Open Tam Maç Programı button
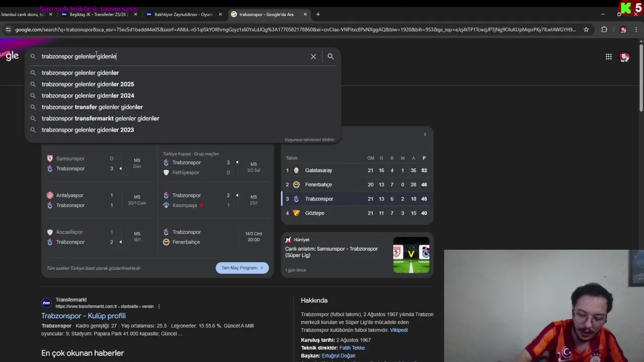 242,268
